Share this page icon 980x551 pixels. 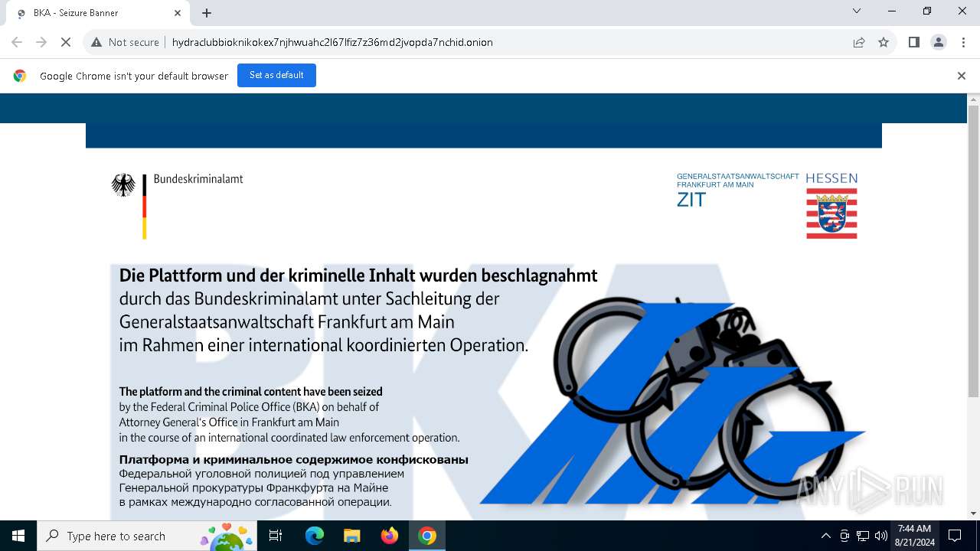coord(859,42)
